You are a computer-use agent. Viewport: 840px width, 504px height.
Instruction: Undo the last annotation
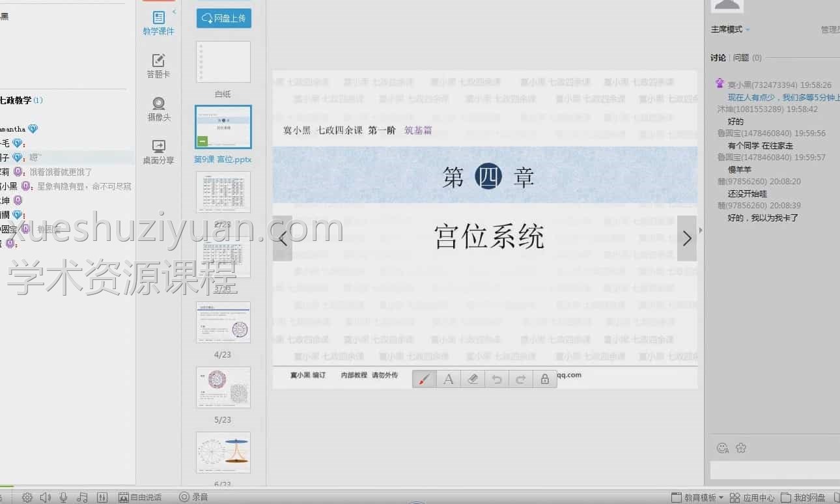(x=496, y=378)
